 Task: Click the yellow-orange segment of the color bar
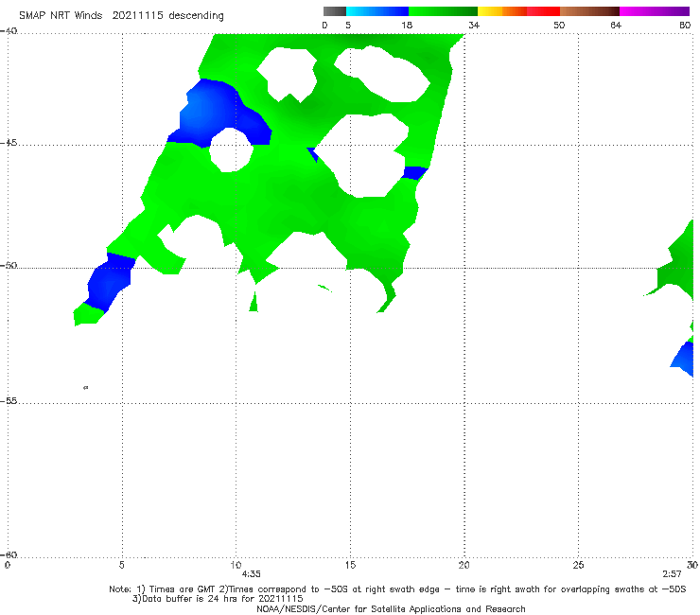pyautogui.click(x=502, y=11)
